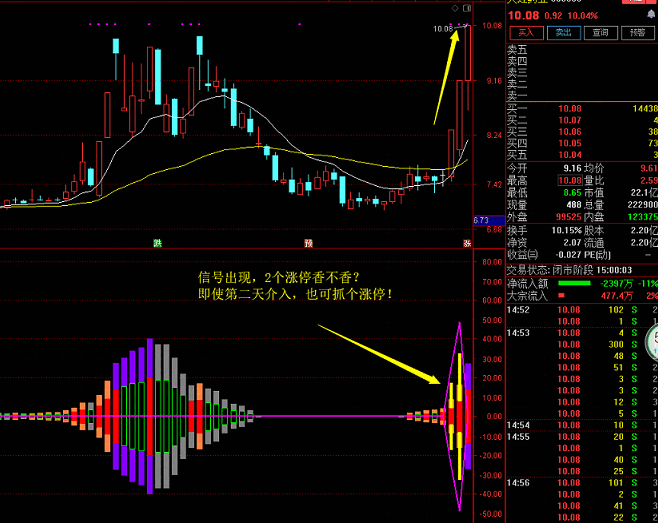Click the 14:56 trade tick row

[x=582, y=483]
